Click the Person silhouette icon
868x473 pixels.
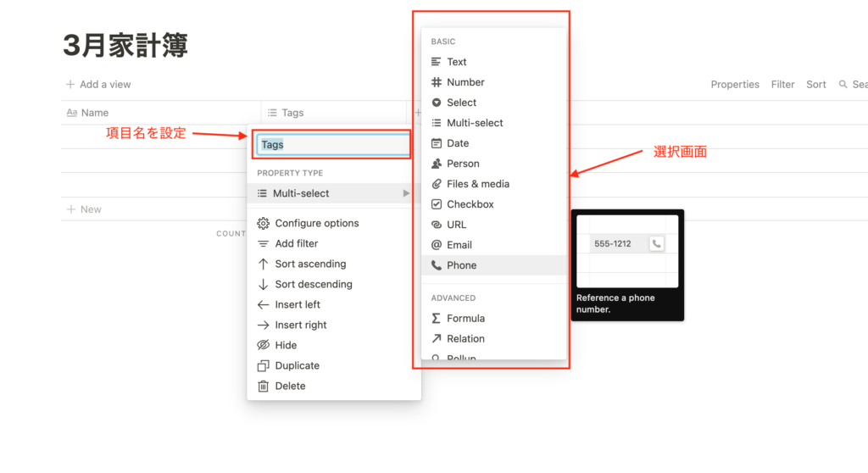pyautogui.click(x=437, y=164)
